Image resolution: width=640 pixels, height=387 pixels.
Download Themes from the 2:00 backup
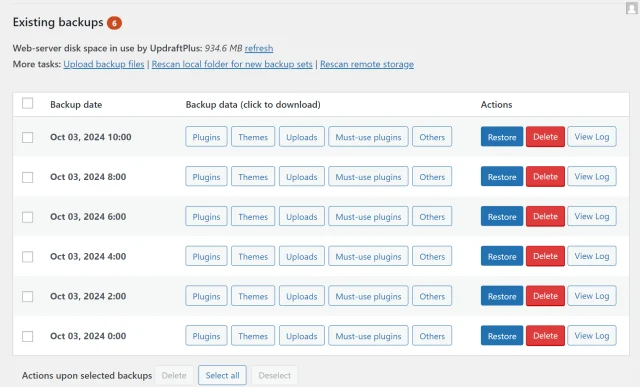coord(253,296)
